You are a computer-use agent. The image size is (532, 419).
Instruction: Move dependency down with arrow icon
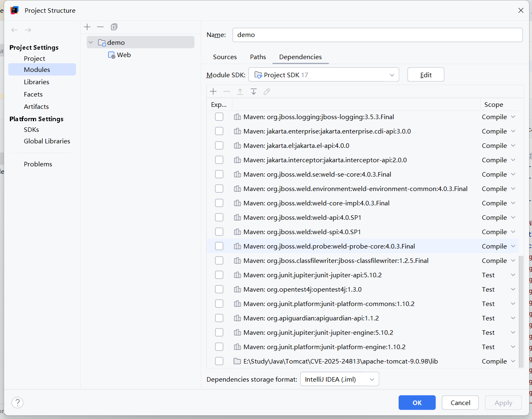(x=254, y=92)
